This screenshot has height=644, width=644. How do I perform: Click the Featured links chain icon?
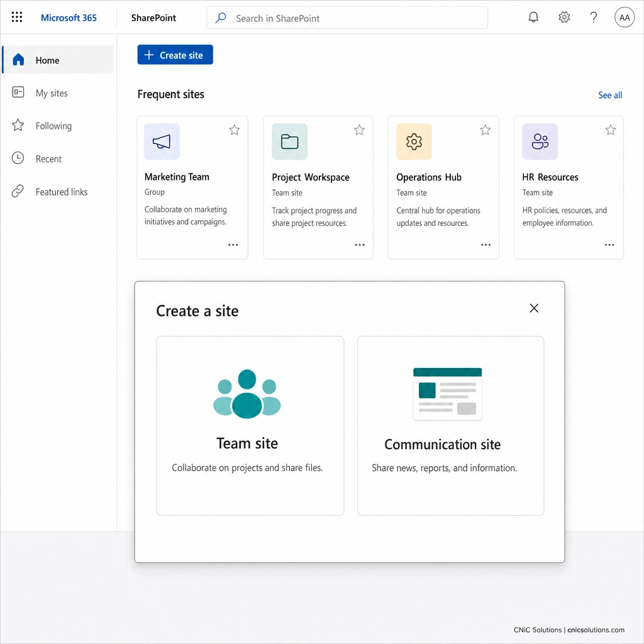coord(18,191)
